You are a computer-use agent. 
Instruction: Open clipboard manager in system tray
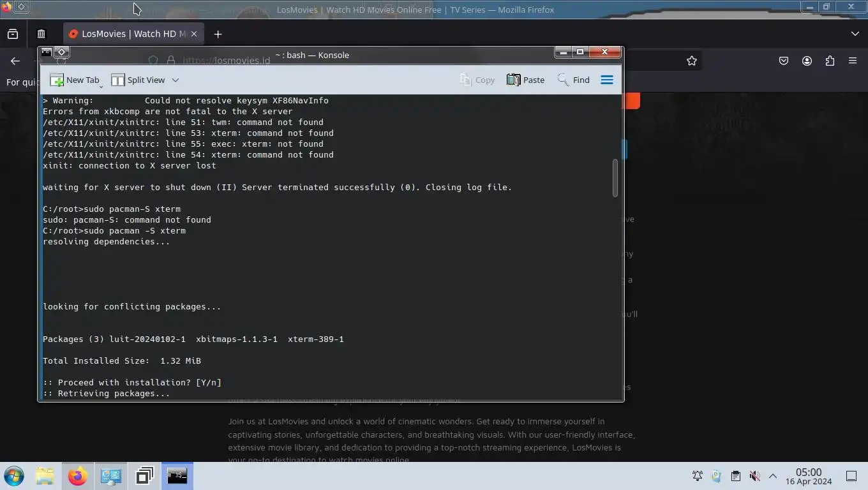coord(735,476)
